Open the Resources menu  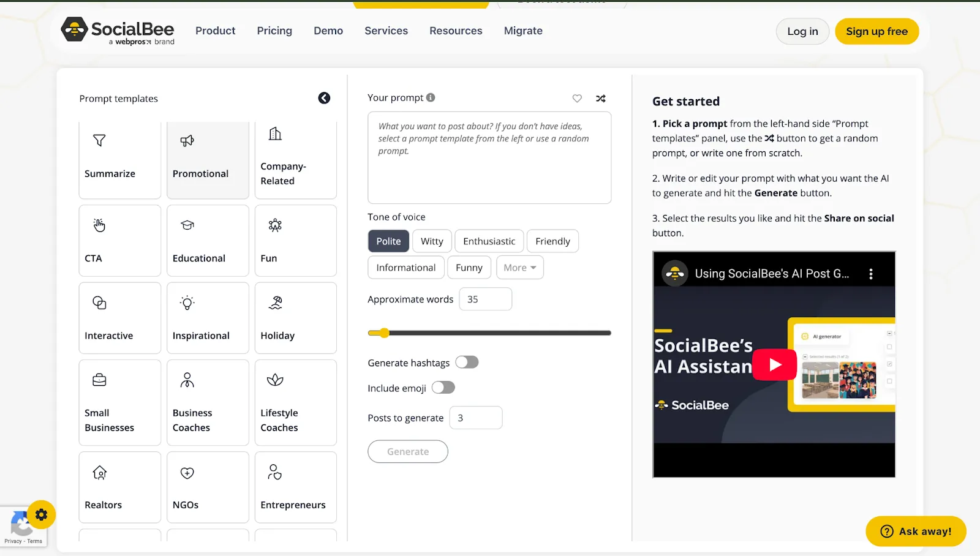click(x=456, y=31)
